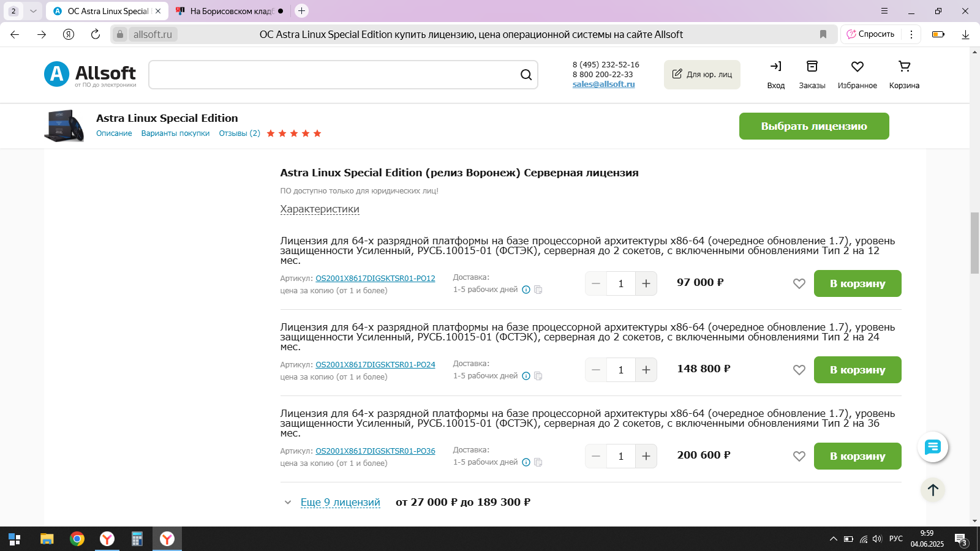Add the 97 000 ₽ license to favorites
This screenshot has height=551, width=980.
tap(799, 283)
